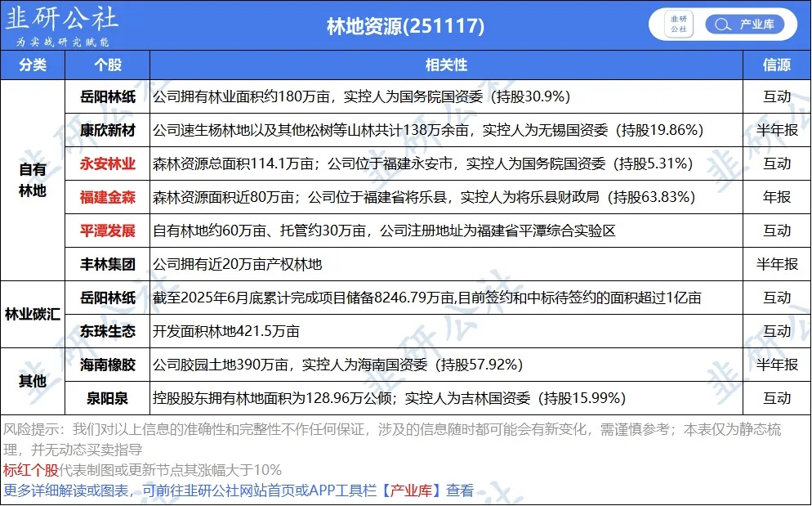Screen dimensions: 812x506
Task: Click 半年报 source in 丰林集团 row
Action: pos(777,264)
